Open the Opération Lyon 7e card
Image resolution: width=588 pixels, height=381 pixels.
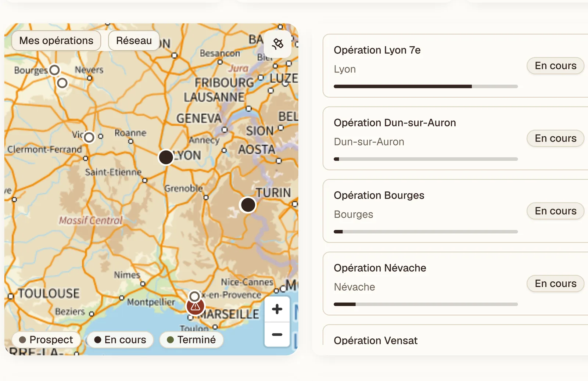(455, 66)
